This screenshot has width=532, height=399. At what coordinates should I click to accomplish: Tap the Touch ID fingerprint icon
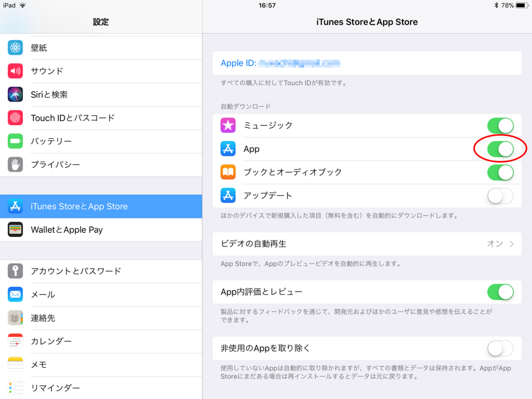(15, 118)
